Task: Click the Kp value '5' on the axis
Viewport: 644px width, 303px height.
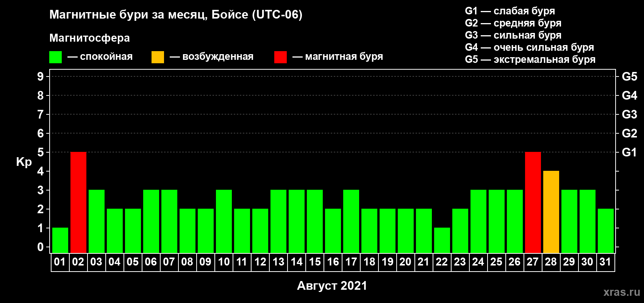Action: click(41, 152)
